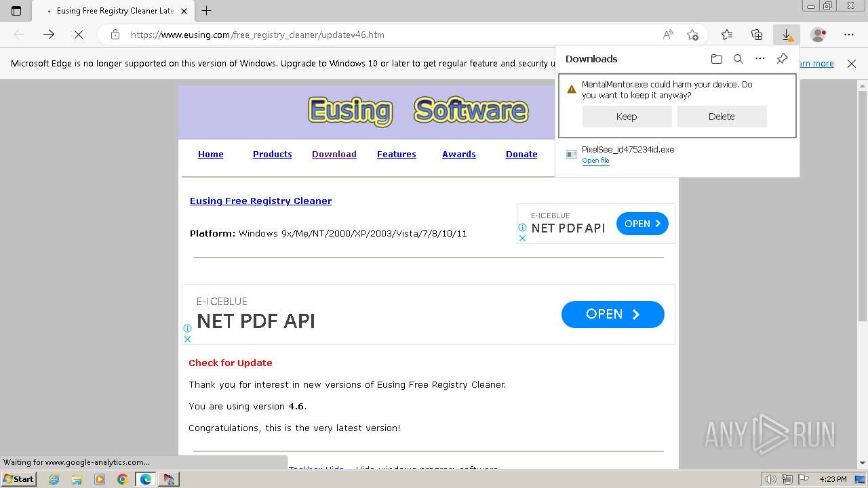Close the Eusing Free Registry Cleaner tab
868x488 pixels.
pyautogui.click(x=184, y=11)
